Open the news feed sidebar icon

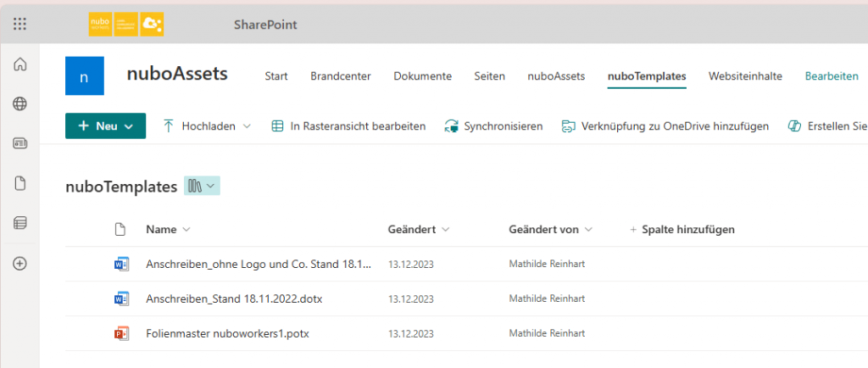tap(20, 143)
